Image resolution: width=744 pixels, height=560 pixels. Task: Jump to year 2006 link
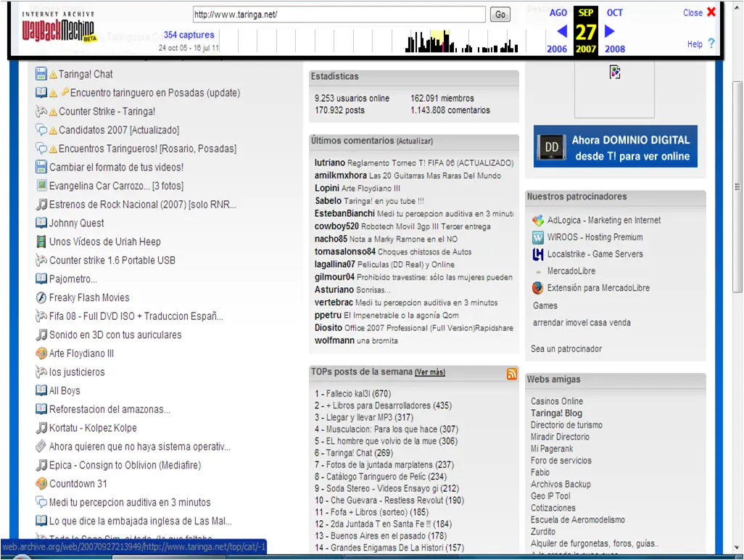point(557,49)
